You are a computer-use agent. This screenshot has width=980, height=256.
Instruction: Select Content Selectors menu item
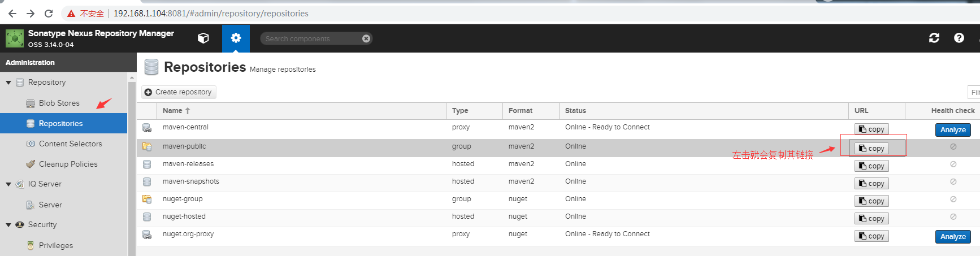(x=70, y=144)
